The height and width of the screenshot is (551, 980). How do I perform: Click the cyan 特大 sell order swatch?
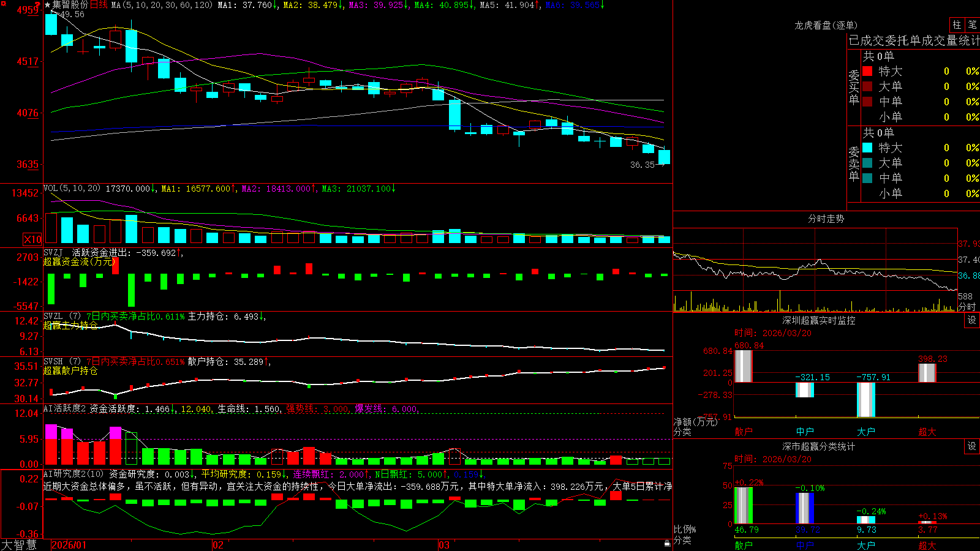pos(867,148)
